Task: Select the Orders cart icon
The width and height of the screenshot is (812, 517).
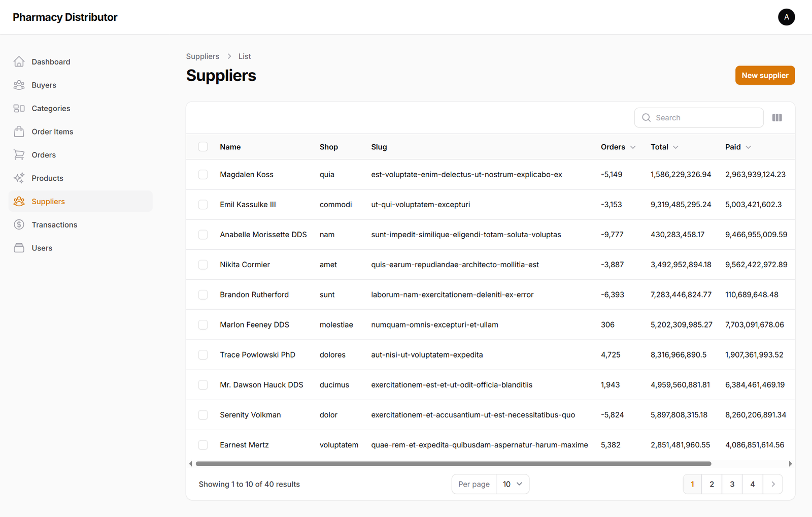Action: [19, 154]
